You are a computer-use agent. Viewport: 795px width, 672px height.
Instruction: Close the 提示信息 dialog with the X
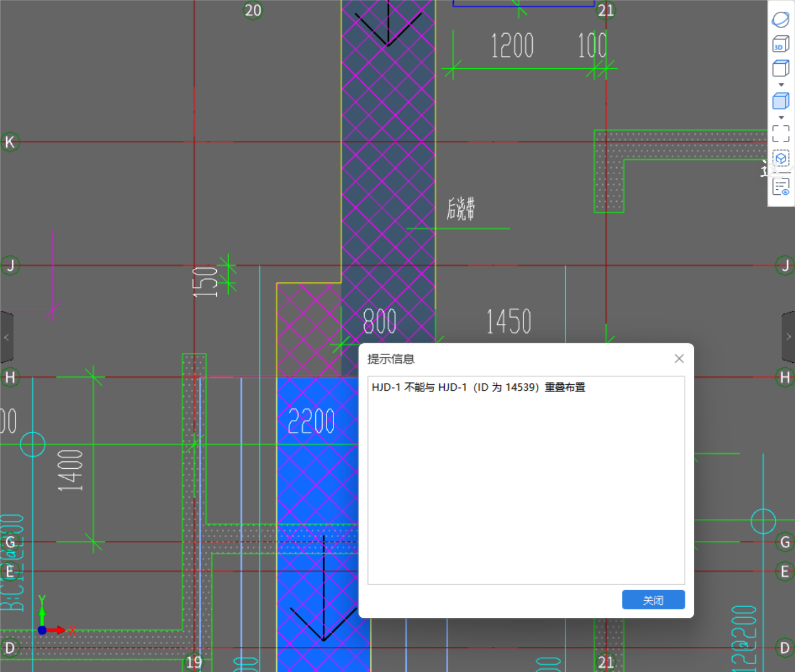point(679,358)
